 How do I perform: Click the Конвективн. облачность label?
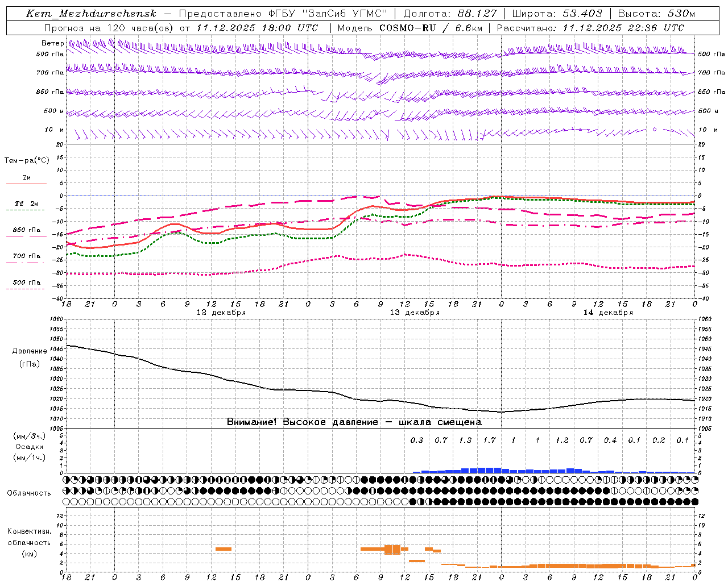click(x=29, y=542)
